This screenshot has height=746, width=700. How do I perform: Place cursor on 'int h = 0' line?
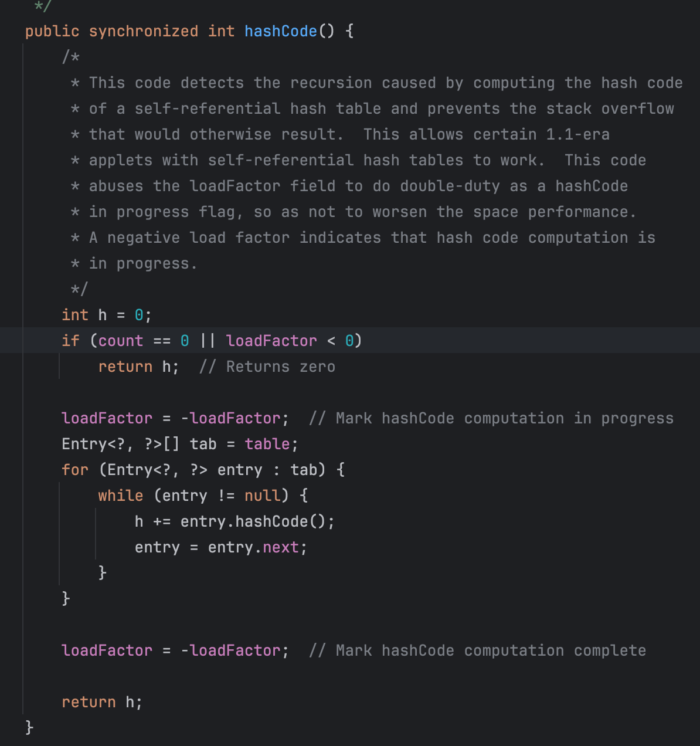107,315
